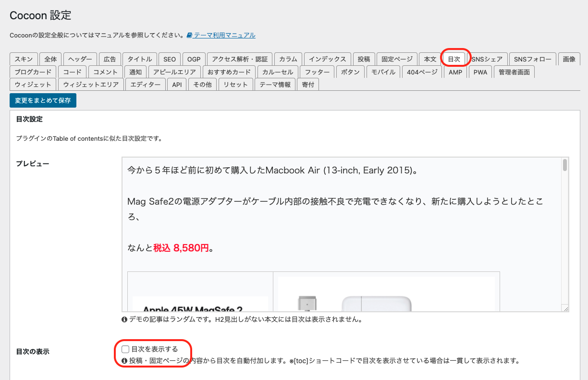Open the カルーセル tab
The image size is (588, 380).
(x=278, y=72)
